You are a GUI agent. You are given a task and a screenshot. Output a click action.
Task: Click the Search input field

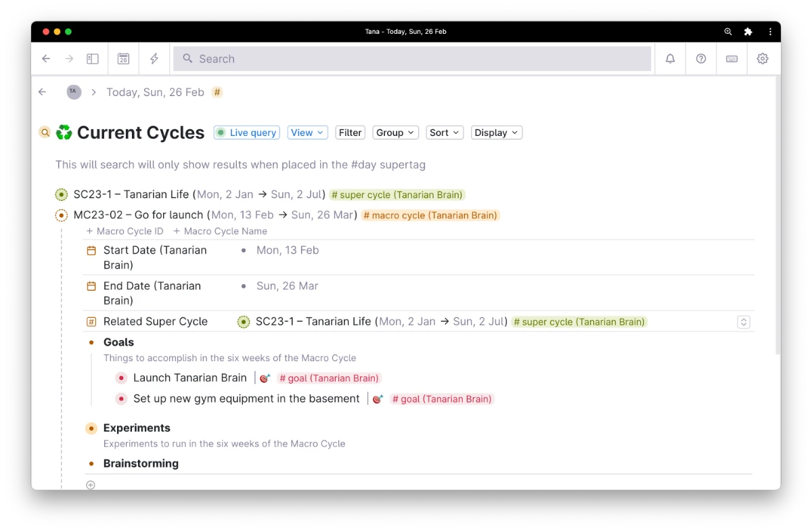pos(412,59)
